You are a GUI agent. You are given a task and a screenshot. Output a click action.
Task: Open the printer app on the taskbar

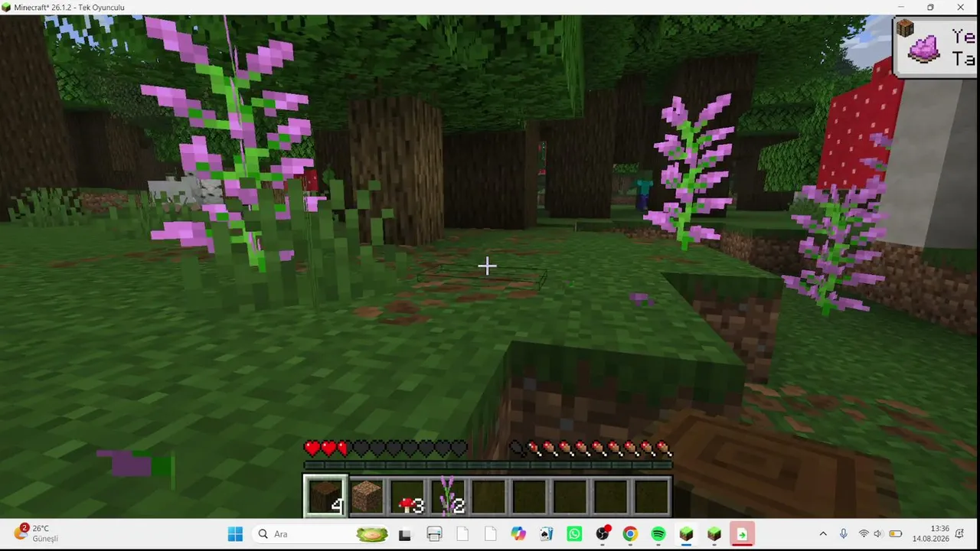click(434, 534)
